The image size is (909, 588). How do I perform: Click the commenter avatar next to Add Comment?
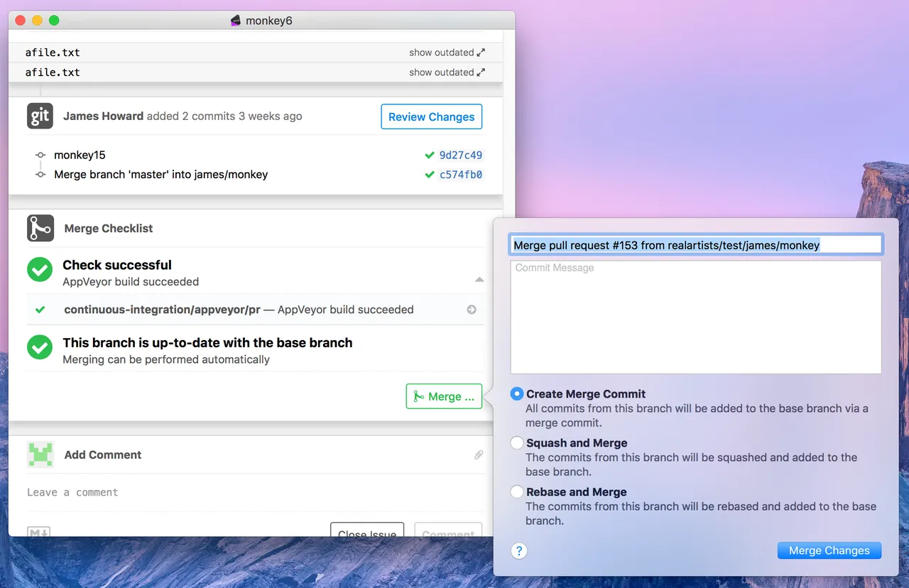[x=40, y=454]
